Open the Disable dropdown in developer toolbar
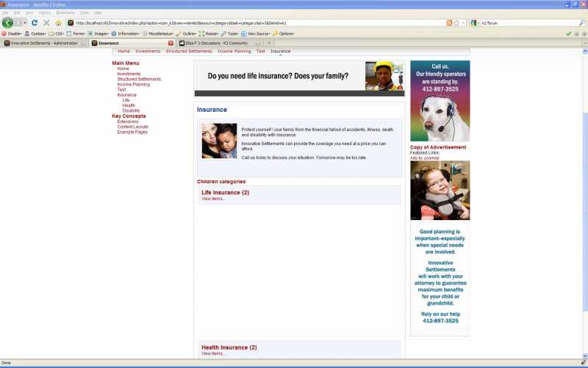The width and height of the screenshot is (588, 368). (x=12, y=33)
